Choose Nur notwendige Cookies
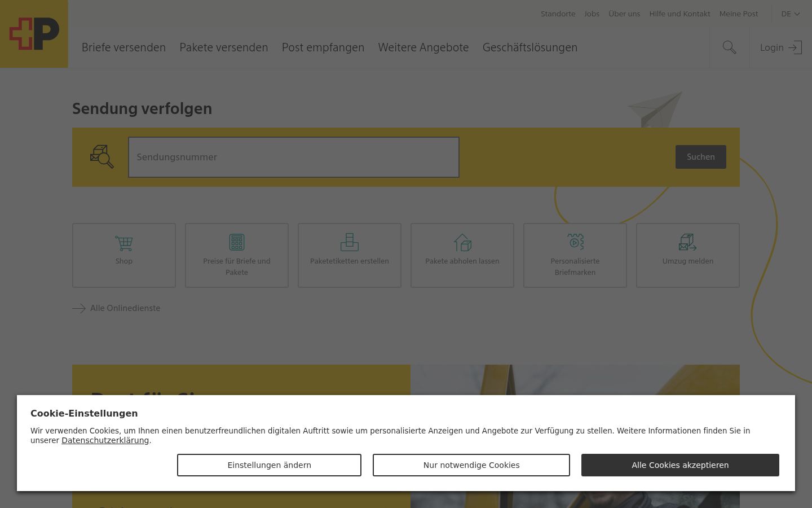Screen dimensions: 812x508 point(471,465)
